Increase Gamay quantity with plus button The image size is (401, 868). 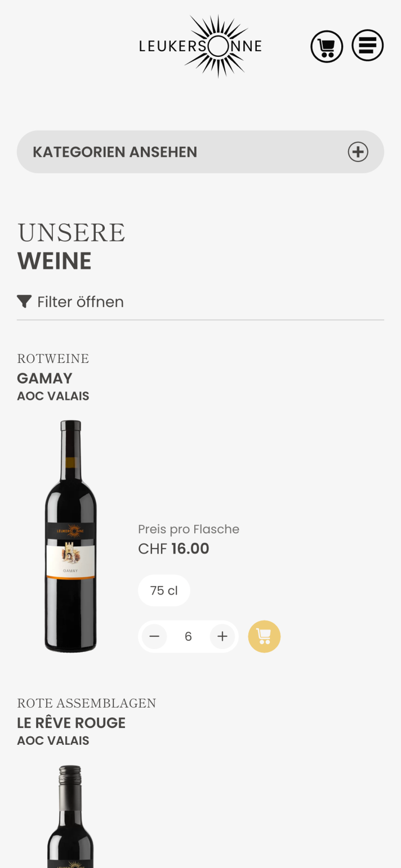click(222, 636)
